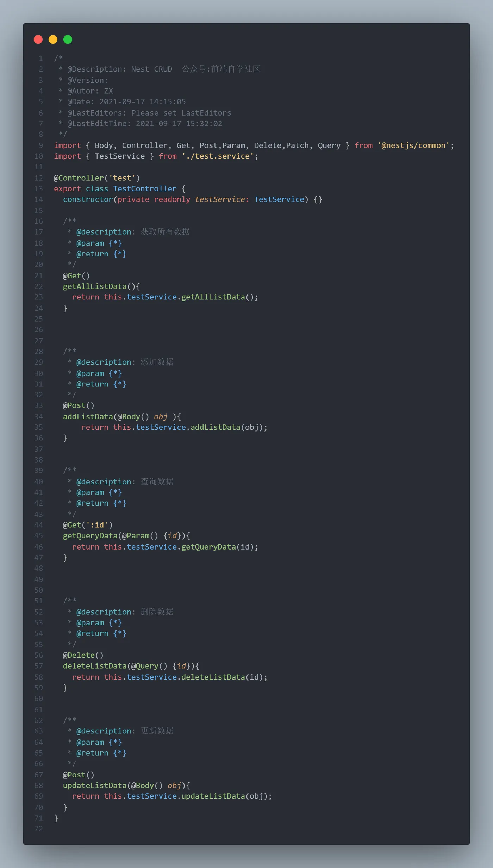The height and width of the screenshot is (868, 493).
Task: Click the 添加数据 description comment
Action: click(x=157, y=362)
